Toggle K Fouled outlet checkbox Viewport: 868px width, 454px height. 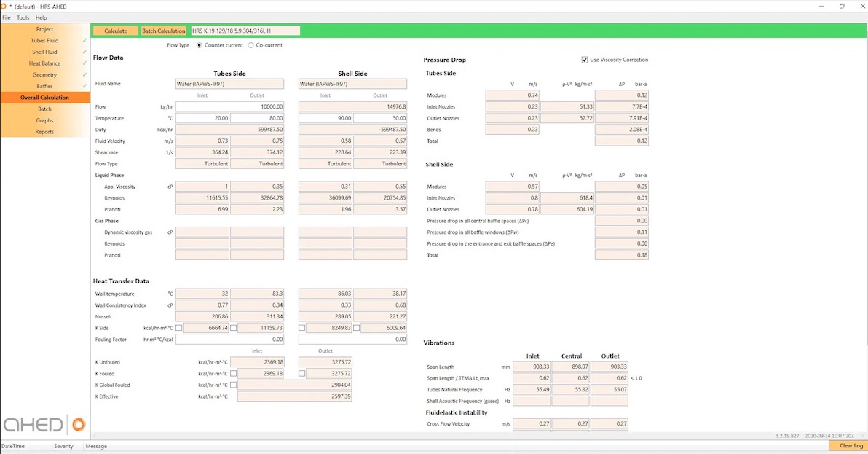pyautogui.click(x=301, y=374)
